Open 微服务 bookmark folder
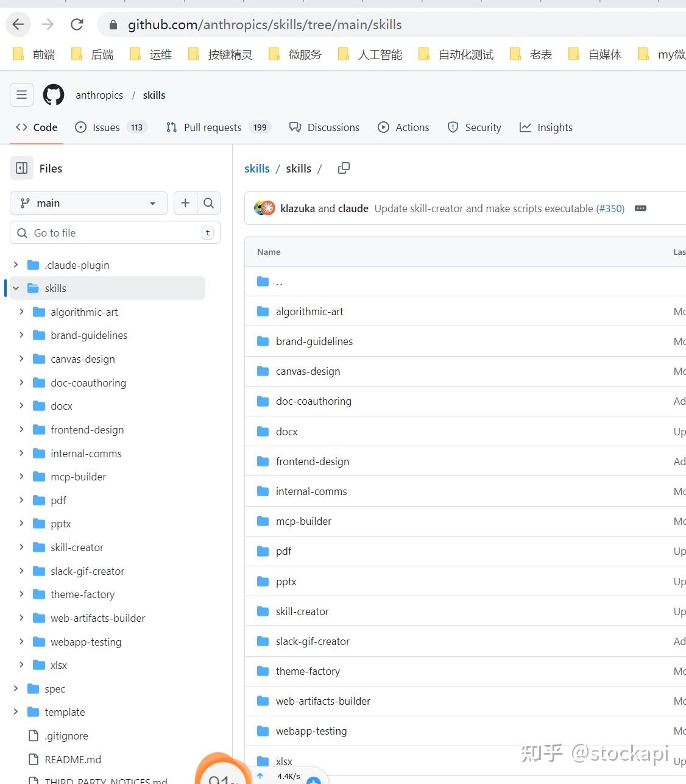 click(295, 55)
